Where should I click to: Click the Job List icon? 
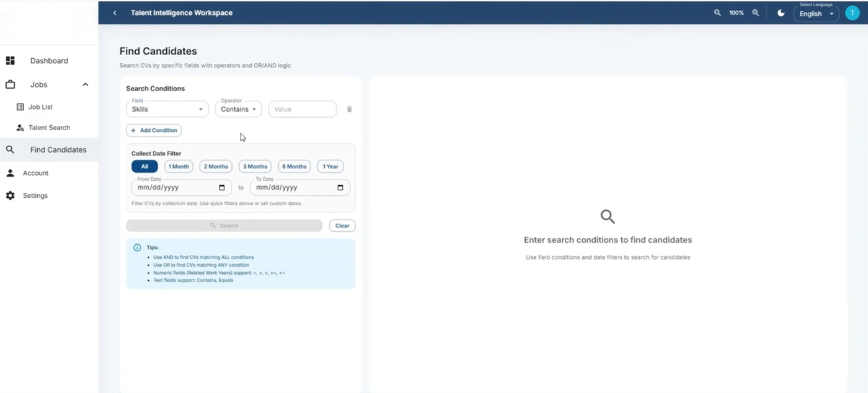click(x=20, y=107)
